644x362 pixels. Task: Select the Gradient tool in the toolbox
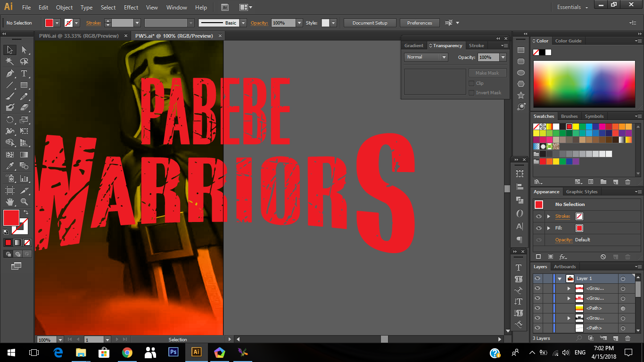24,155
